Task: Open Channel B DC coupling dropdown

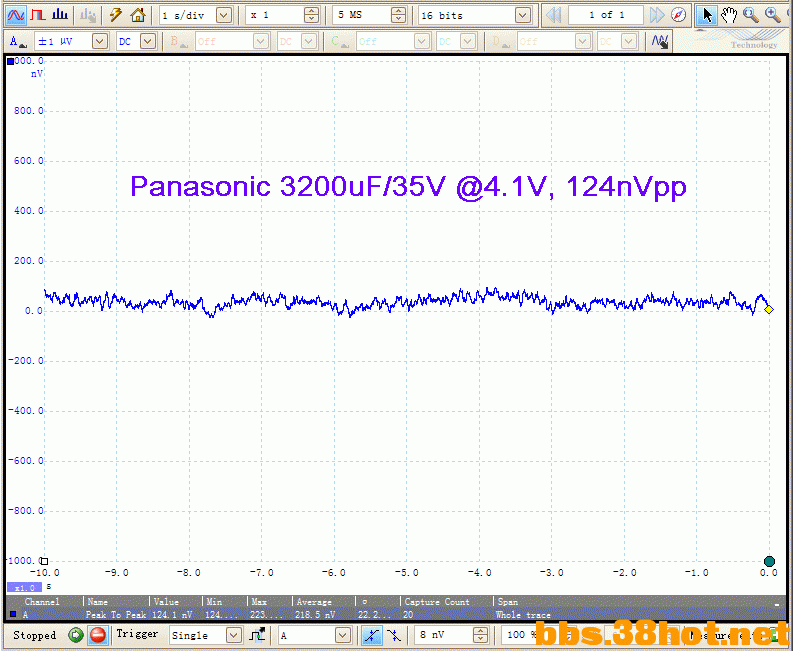Action: coord(309,41)
